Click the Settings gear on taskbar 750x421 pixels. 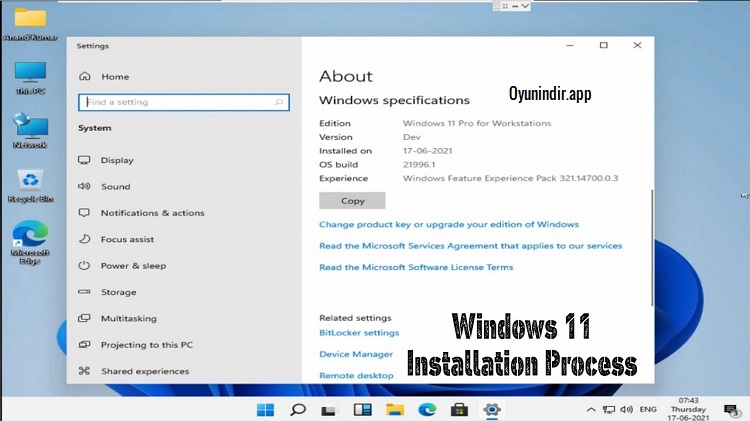492,410
